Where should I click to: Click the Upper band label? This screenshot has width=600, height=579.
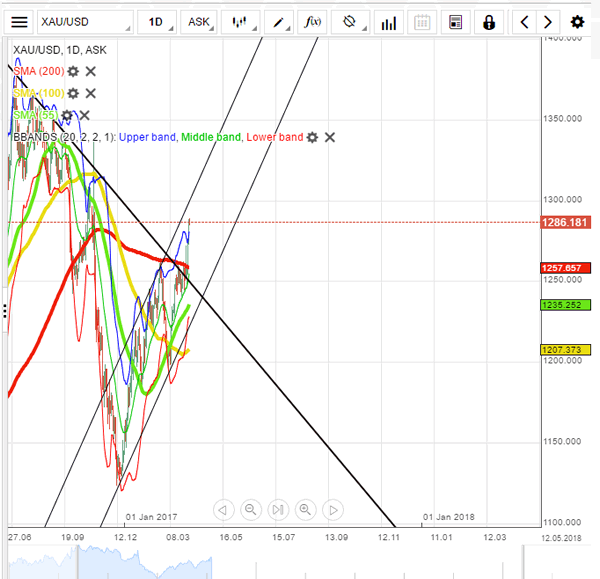[x=147, y=137]
